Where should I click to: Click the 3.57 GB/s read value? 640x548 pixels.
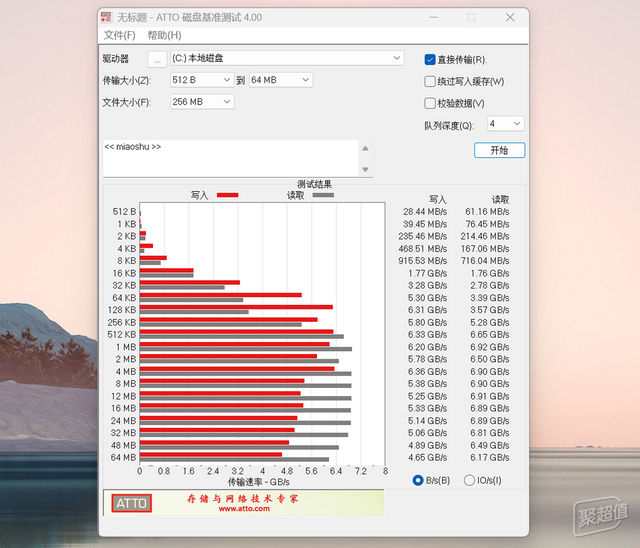tap(490, 310)
